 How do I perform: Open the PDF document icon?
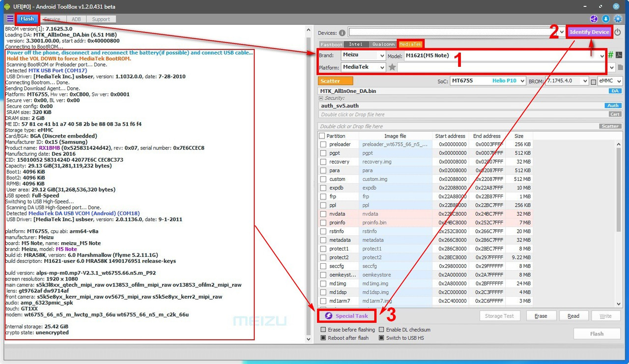pyautogui.click(x=619, y=55)
